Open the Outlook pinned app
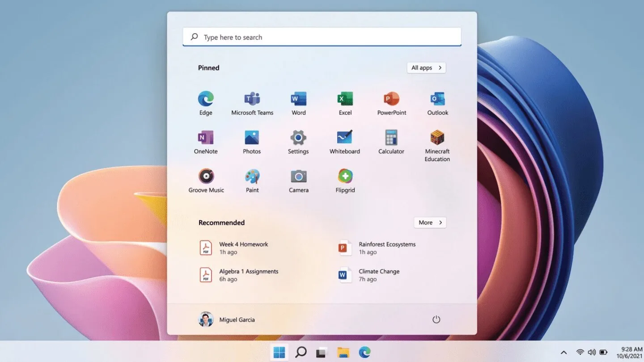The width and height of the screenshot is (644, 362). coord(438,103)
